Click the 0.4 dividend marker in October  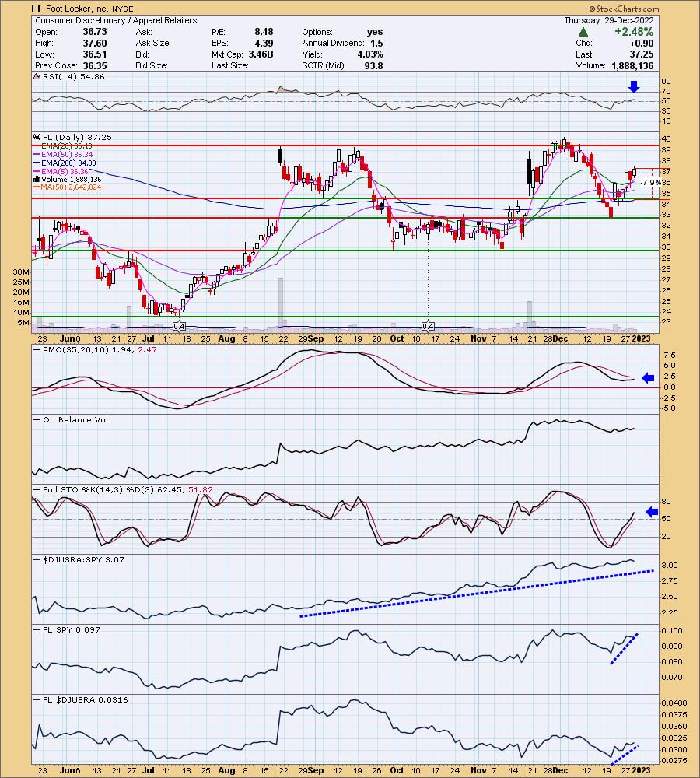pyautogui.click(x=428, y=327)
